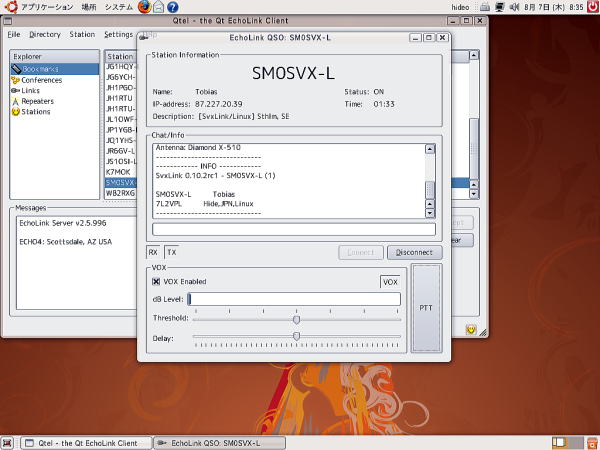Select station WB2RXG in the list
The width and height of the screenshot is (600, 450).
coord(120,193)
